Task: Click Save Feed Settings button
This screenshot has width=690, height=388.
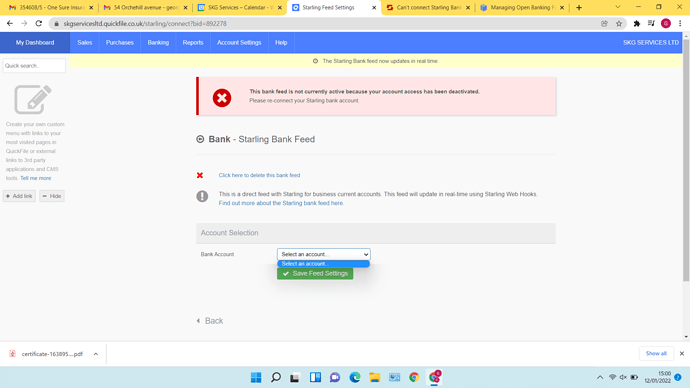Action: [x=315, y=274]
